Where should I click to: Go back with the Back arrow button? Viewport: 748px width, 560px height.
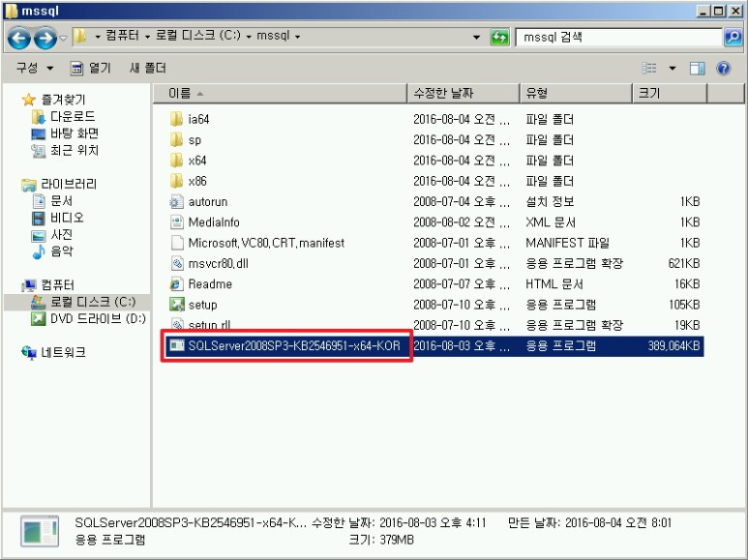(19, 38)
